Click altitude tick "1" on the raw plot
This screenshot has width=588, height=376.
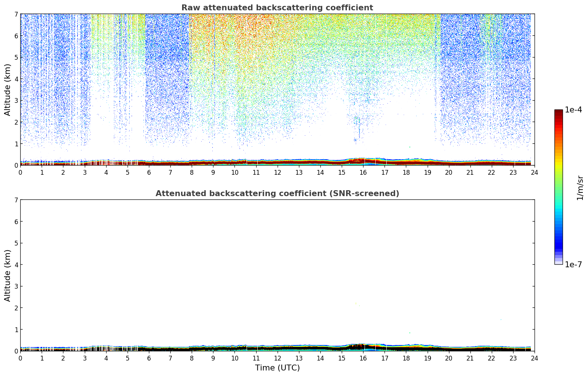pyautogui.click(x=16, y=144)
